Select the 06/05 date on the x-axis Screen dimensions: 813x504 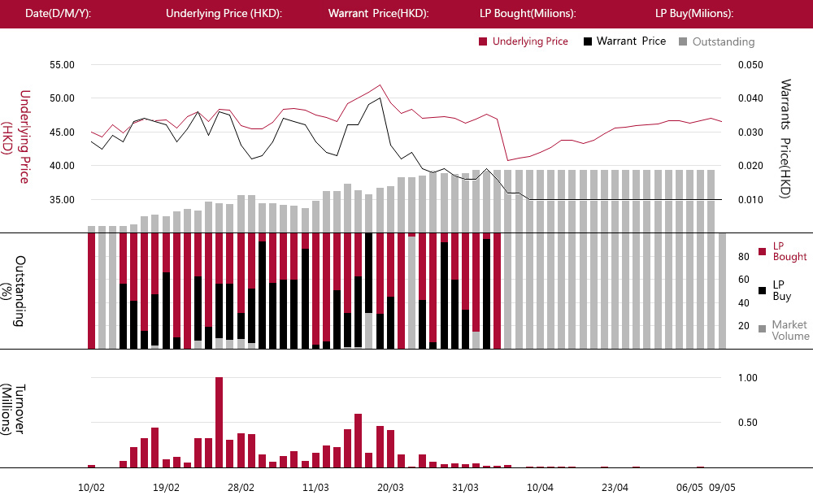689,488
